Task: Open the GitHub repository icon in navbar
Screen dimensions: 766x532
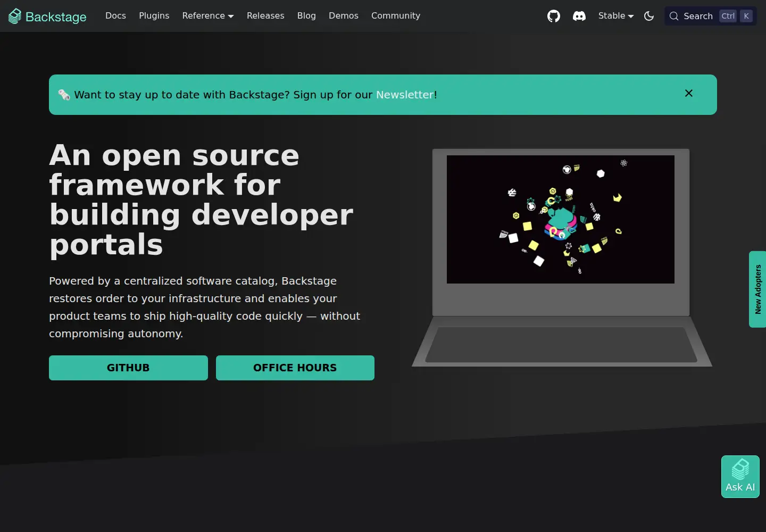Action: click(554, 16)
